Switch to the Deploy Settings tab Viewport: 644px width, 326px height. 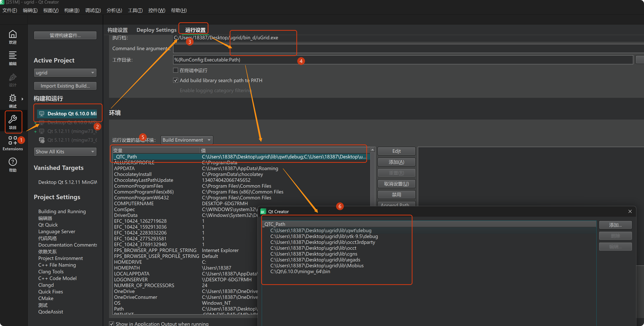pyautogui.click(x=156, y=30)
